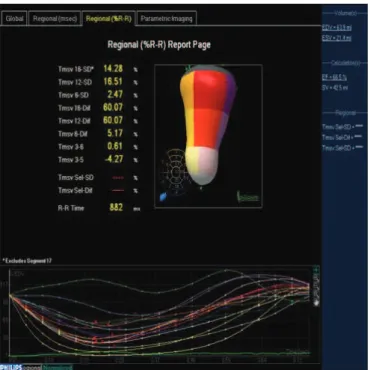The height and width of the screenshot is (370, 370).
Task: Click the SV calculation value
Action: coord(335,88)
